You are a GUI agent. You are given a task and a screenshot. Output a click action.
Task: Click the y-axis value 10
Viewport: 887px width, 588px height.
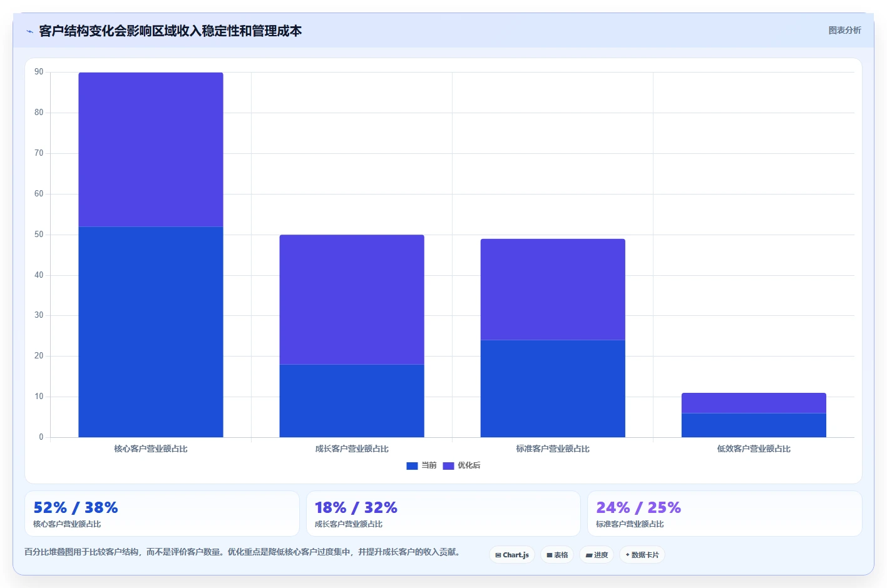(x=39, y=397)
